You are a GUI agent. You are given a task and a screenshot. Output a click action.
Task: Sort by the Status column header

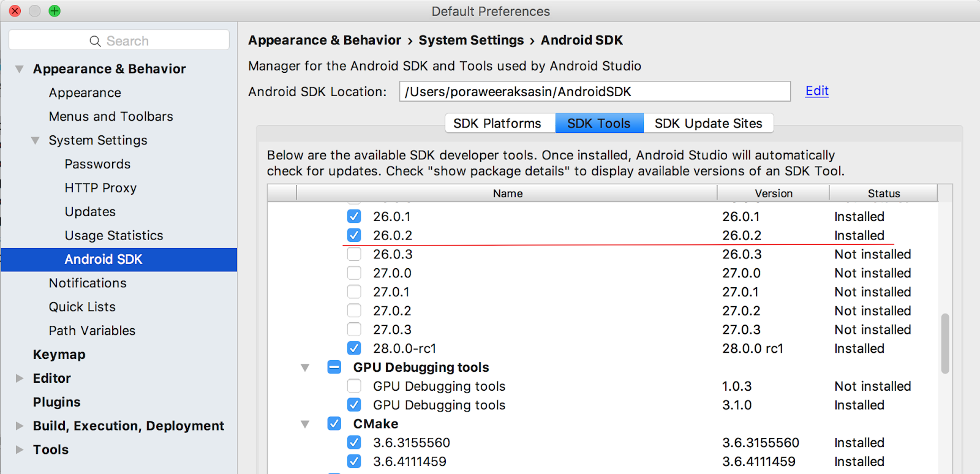[884, 193]
